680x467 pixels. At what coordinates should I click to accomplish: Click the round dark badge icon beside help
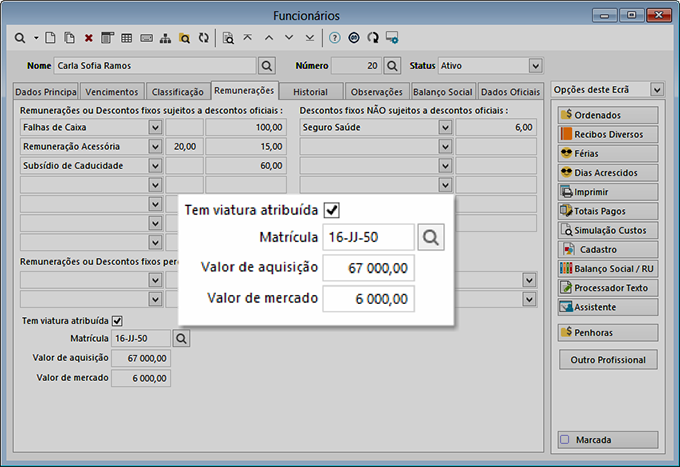click(354, 38)
